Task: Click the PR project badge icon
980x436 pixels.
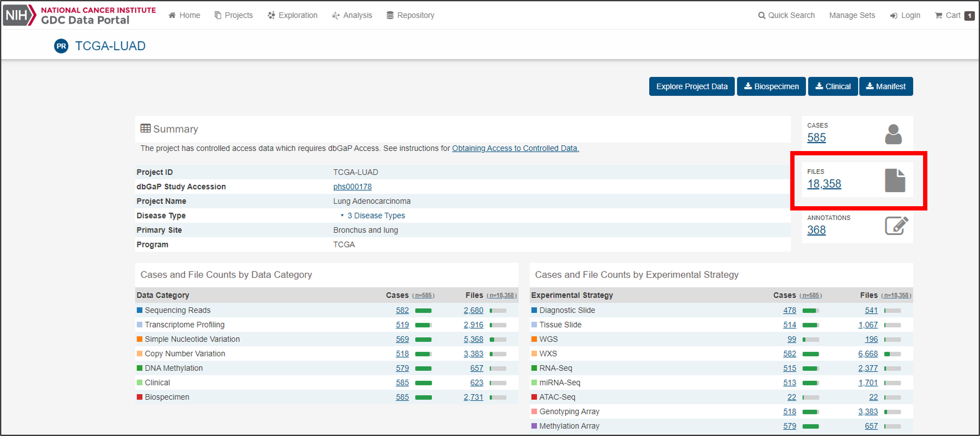Action: tap(61, 46)
